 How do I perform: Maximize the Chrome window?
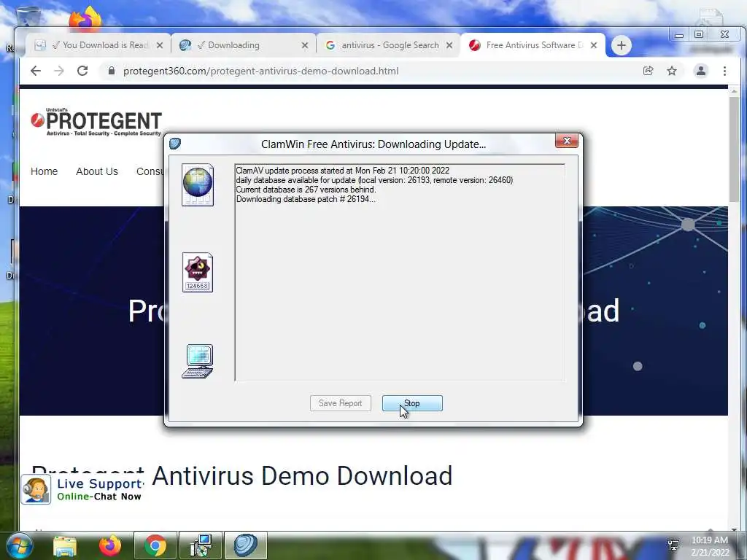point(699,35)
